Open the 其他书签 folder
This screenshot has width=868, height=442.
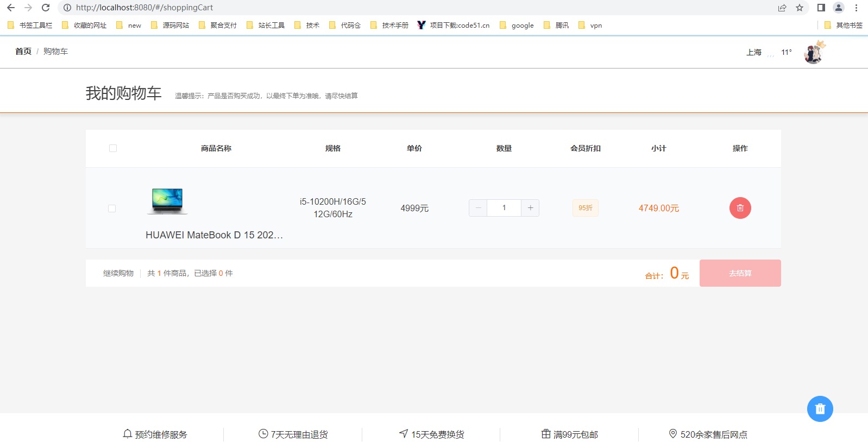[844, 25]
